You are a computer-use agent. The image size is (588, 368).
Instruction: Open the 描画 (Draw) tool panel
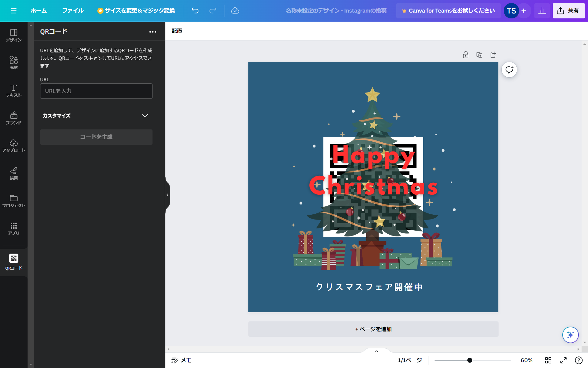(13, 173)
